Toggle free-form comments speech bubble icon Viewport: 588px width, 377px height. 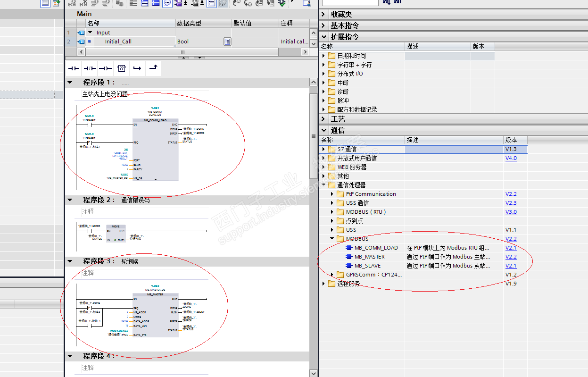167,3
